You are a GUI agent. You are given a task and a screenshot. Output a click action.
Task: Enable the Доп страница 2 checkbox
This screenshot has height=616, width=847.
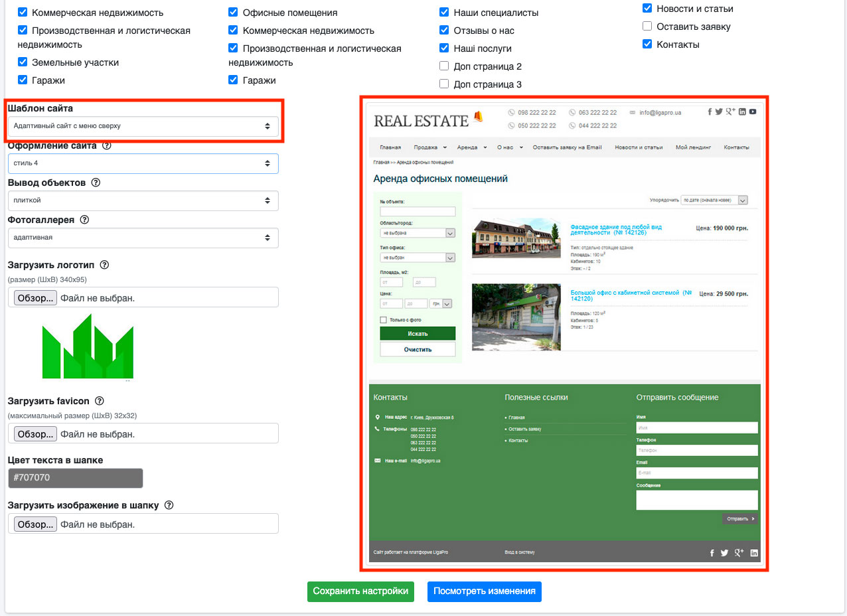point(444,66)
